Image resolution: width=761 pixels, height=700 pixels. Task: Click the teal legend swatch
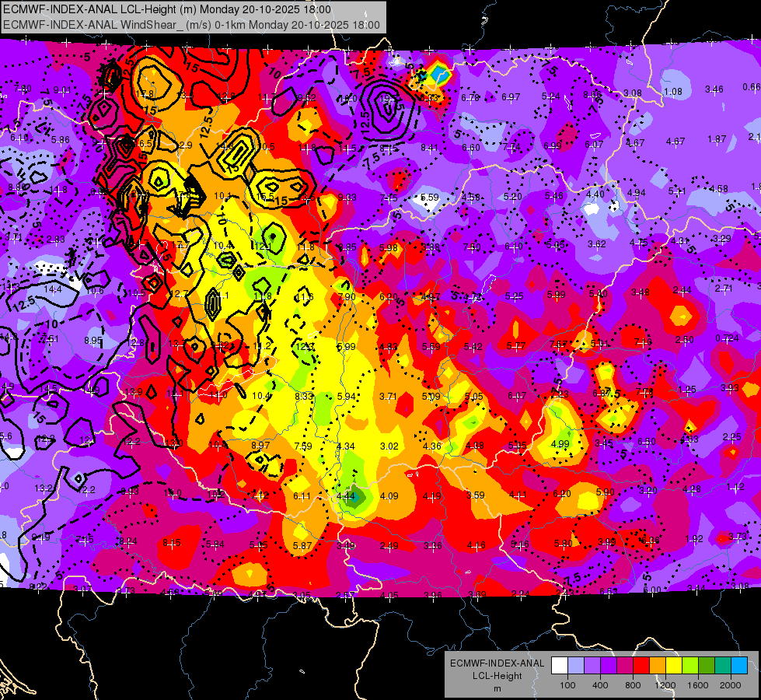click(723, 666)
